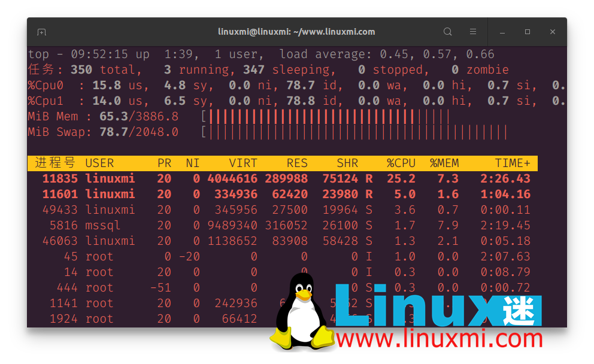The width and height of the screenshot is (594, 364).
Task: Click the 350 total tasks value
Action: click(81, 69)
